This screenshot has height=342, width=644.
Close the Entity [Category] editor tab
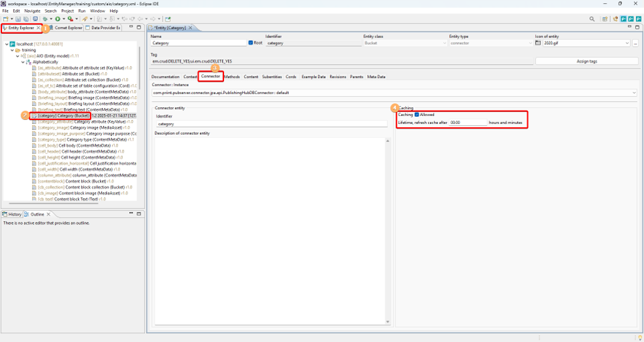190,28
